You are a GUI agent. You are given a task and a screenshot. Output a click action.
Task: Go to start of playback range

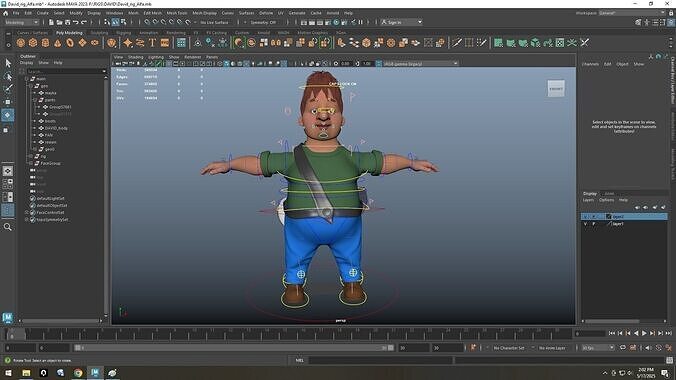click(x=612, y=333)
